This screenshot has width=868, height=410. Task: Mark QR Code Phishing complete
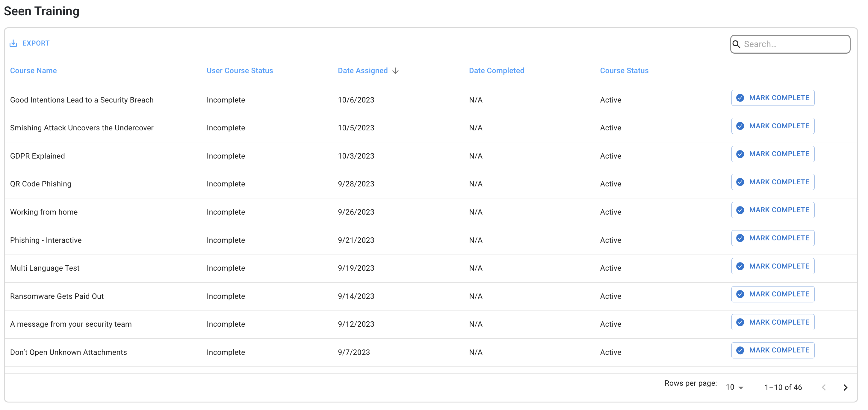click(773, 182)
